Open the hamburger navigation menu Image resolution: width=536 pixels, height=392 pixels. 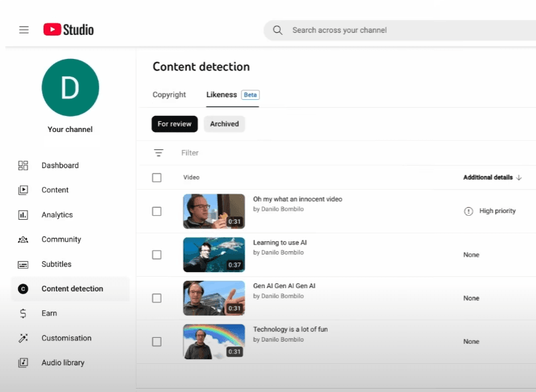tap(24, 30)
